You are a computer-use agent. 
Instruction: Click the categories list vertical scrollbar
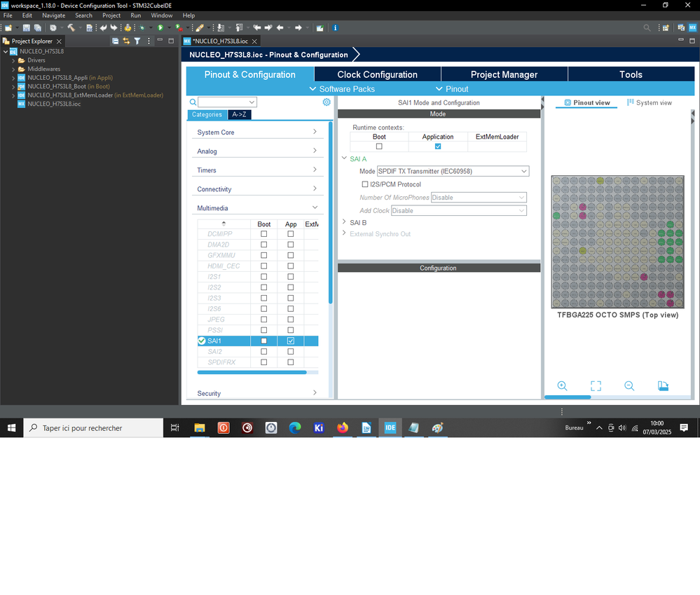pyautogui.click(x=330, y=213)
